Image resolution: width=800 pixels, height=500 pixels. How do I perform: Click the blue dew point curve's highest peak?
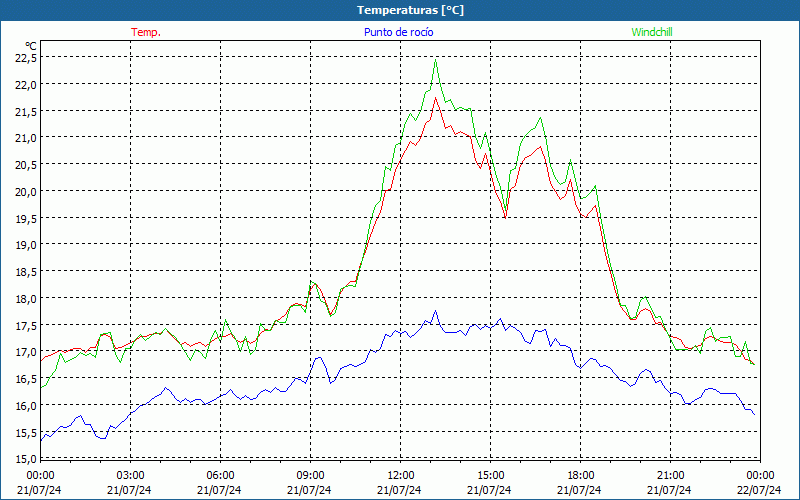[x=435, y=311]
